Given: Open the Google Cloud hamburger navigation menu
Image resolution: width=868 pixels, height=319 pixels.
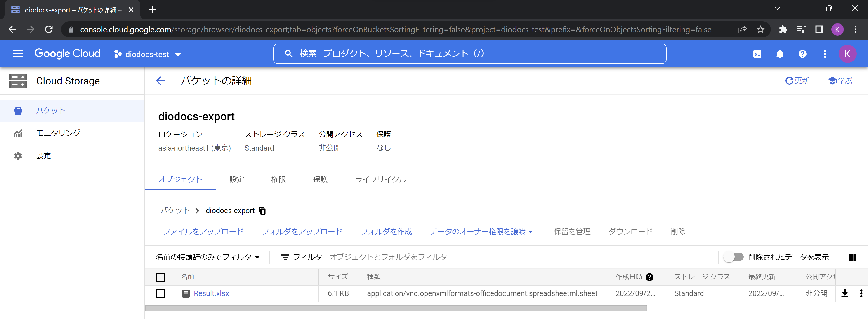Looking at the screenshot, I should point(18,54).
